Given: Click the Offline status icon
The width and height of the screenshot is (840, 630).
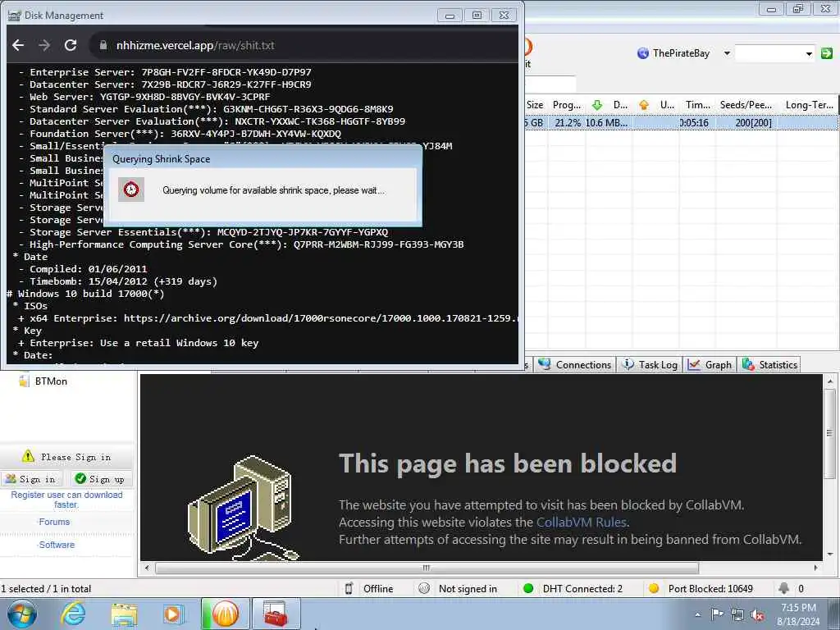Looking at the screenshot, I should [349, 588].
